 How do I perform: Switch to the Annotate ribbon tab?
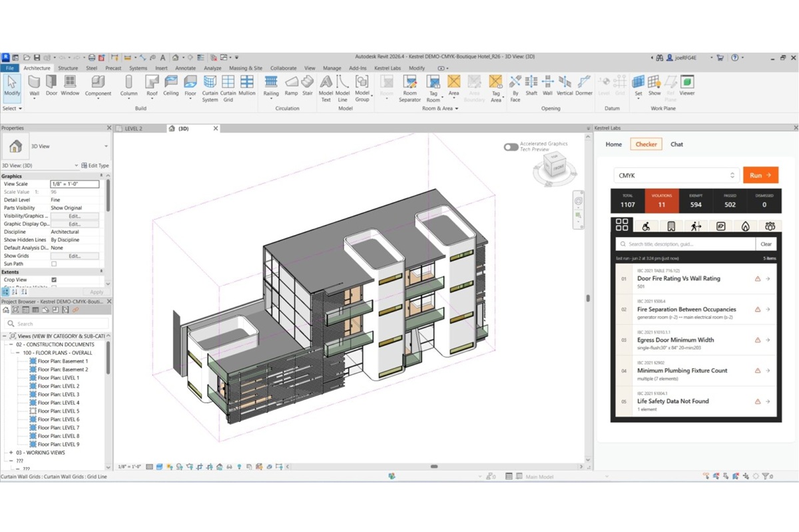pyautogui.click(x=185, y=68)
